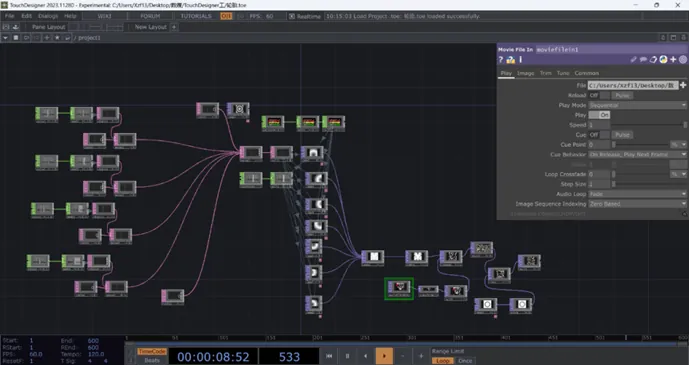Adjust the Loop Crossfade slider

(x=640, y=174)
